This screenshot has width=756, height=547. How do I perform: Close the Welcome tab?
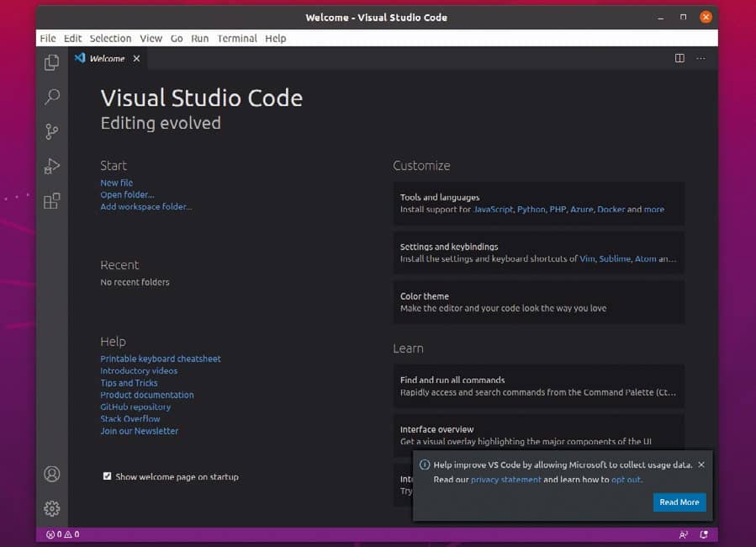136,58
